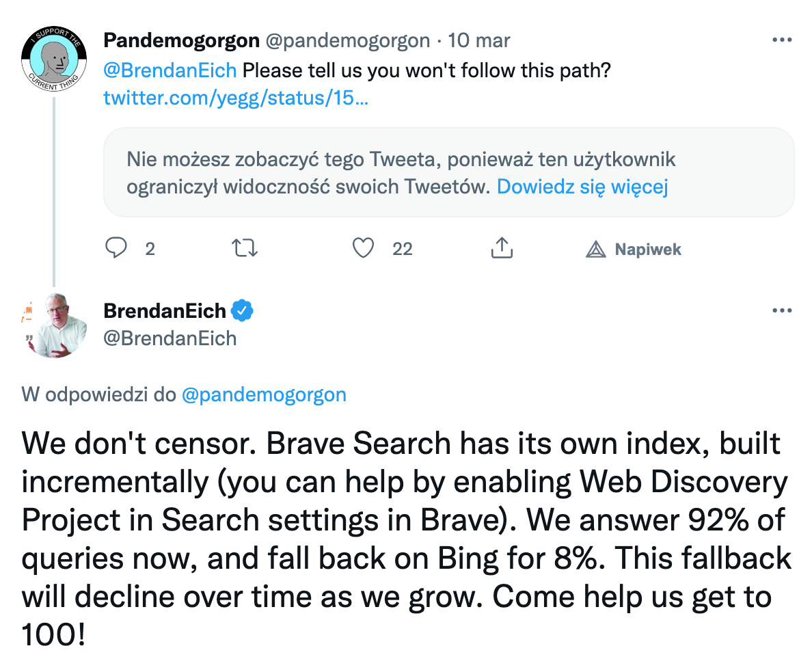This screenshot has height=659, width=812.
Task: Click the unavailable quoted tweet box
Action: point(448,172)
